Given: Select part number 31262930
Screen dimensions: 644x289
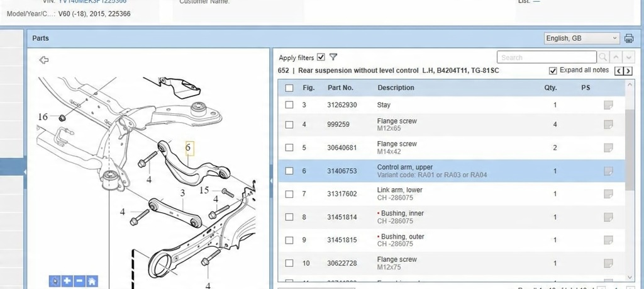Looking at the screenshot, I should point(341,105).
